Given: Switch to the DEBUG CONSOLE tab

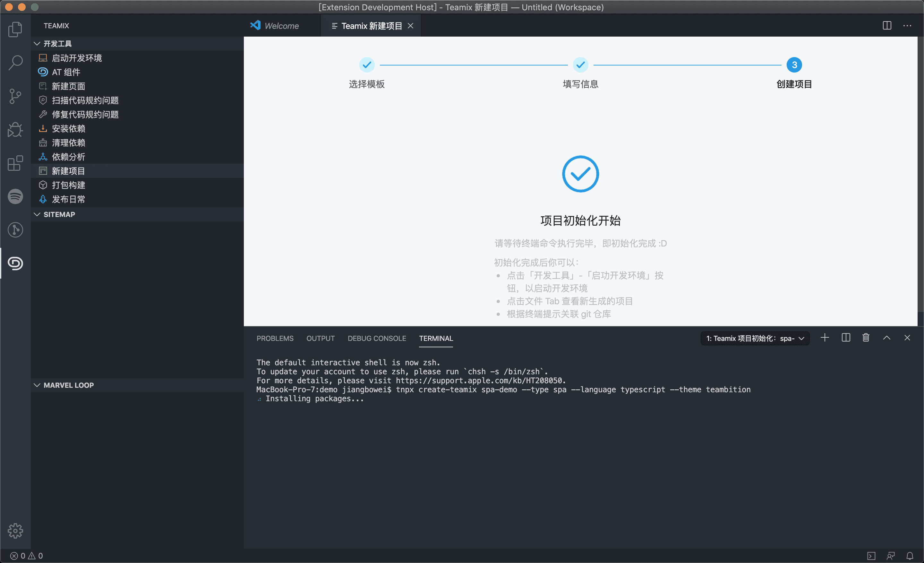Looking at the screenshot, I should (377, 338).
